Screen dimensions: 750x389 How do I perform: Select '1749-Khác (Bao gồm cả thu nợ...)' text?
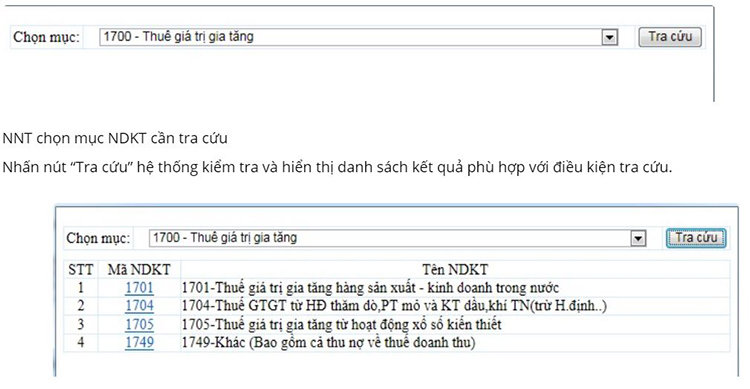pyautogui.click(x=329, y=343)
